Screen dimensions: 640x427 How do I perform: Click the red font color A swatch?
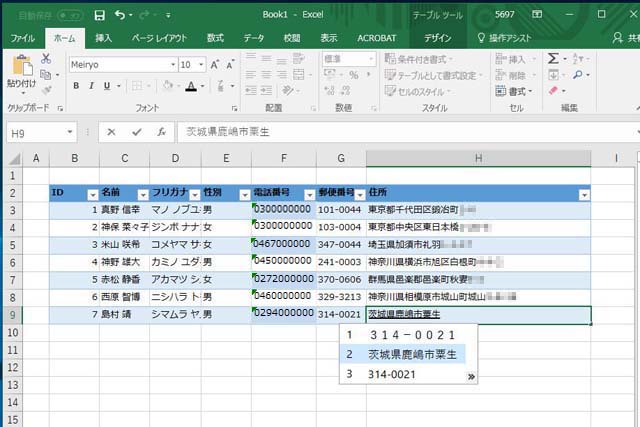point(190,87)
